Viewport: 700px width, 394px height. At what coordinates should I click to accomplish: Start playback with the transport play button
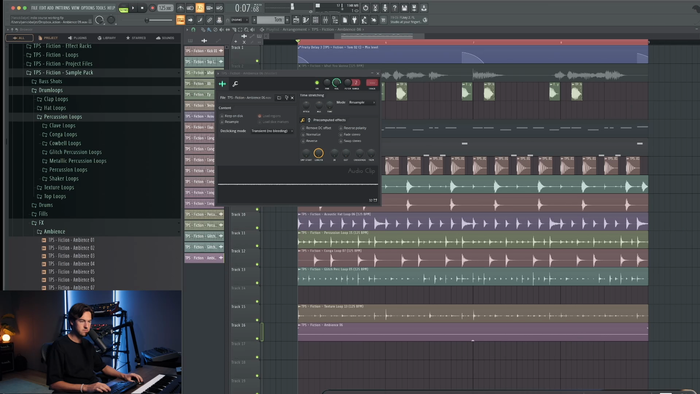133,8
